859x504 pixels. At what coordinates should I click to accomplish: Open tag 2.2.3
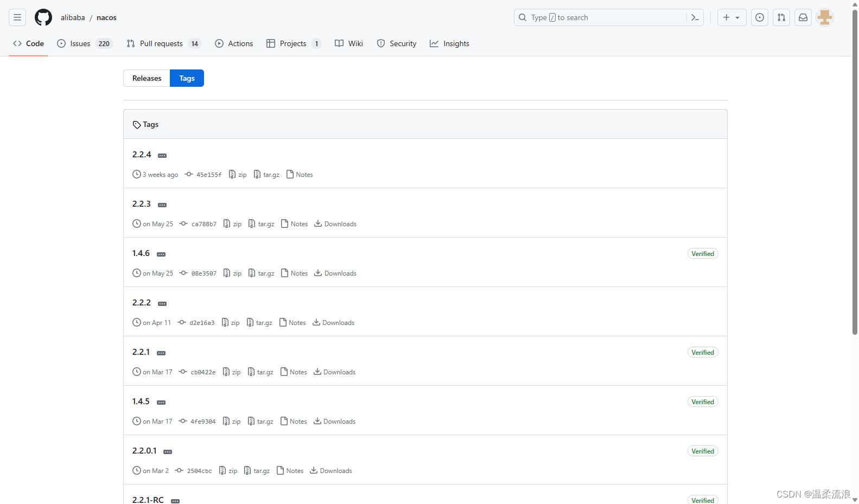(x=142, y=204)
